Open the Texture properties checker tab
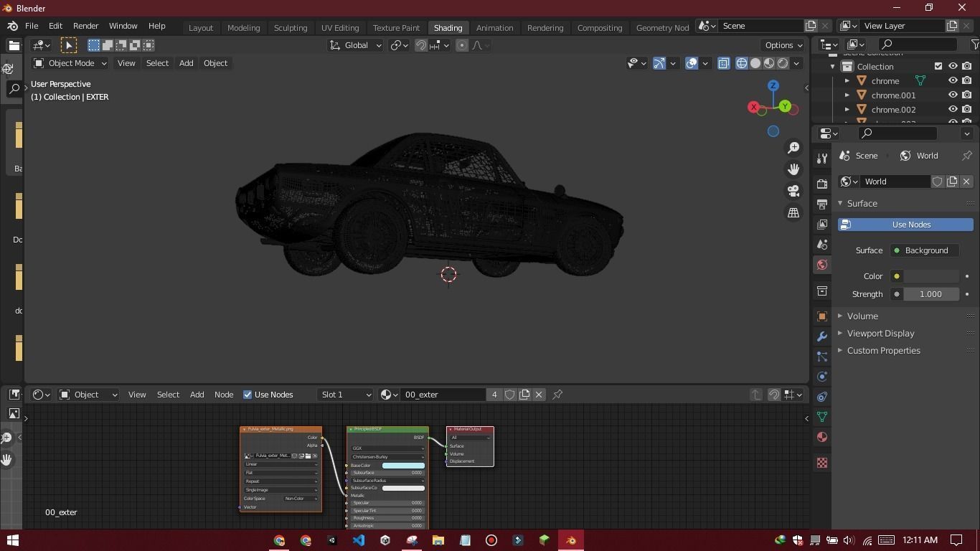 (822, 463)
